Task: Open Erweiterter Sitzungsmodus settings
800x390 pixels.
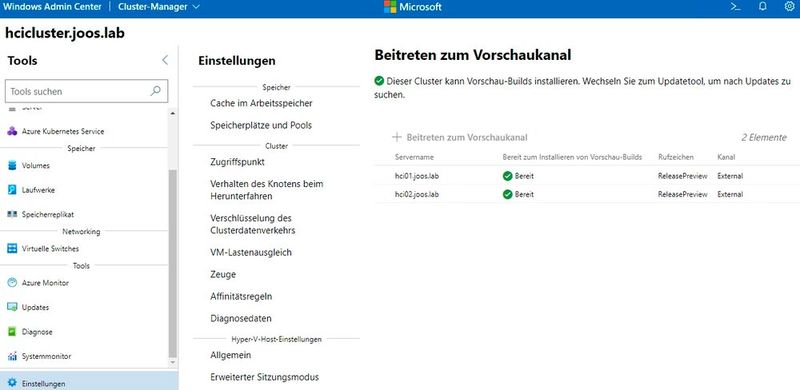Action: point(265,377)
